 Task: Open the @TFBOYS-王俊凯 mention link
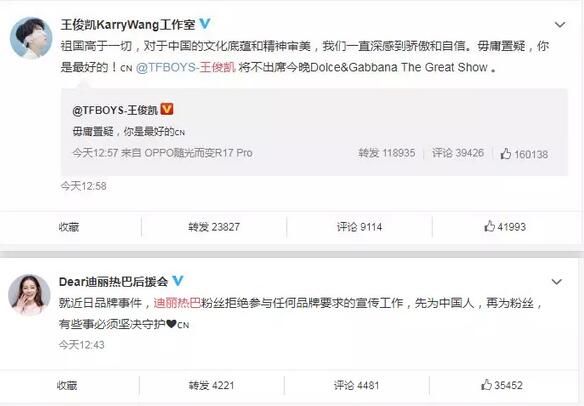(186, 67)
